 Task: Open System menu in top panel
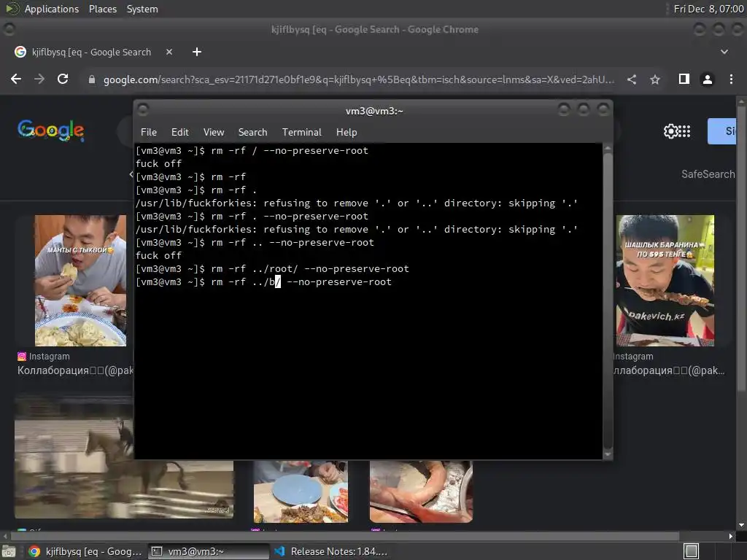coord(142,9)
